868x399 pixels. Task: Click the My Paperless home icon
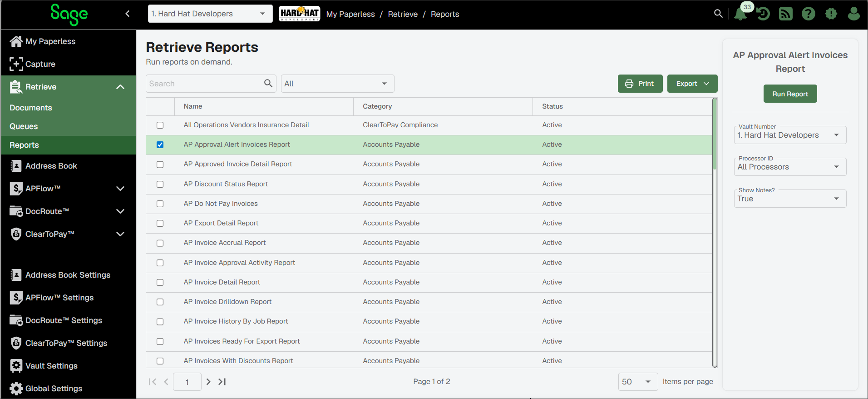(16, 41)
